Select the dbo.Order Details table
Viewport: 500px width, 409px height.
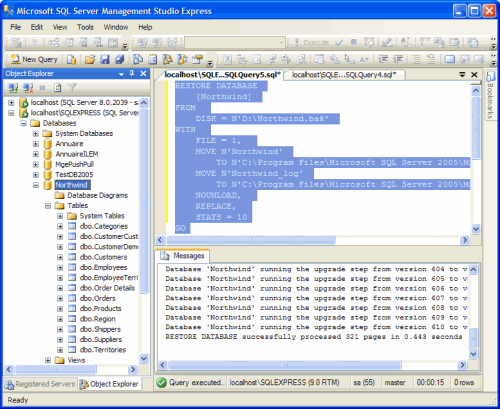pyautogui.click(x=107, y=288)
